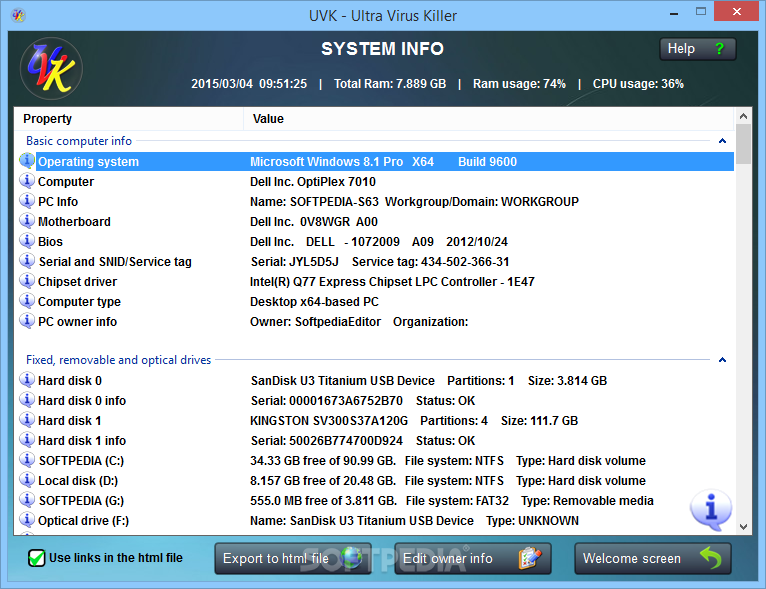Screen dimensions: 766x589
Task: Click info icon beside Hard disk 0 info
Action: tap(27, 400)
